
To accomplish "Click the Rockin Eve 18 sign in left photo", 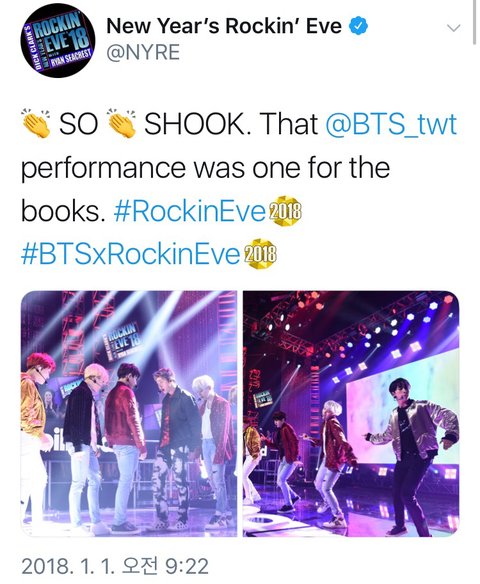I will (x=123, y=340).
